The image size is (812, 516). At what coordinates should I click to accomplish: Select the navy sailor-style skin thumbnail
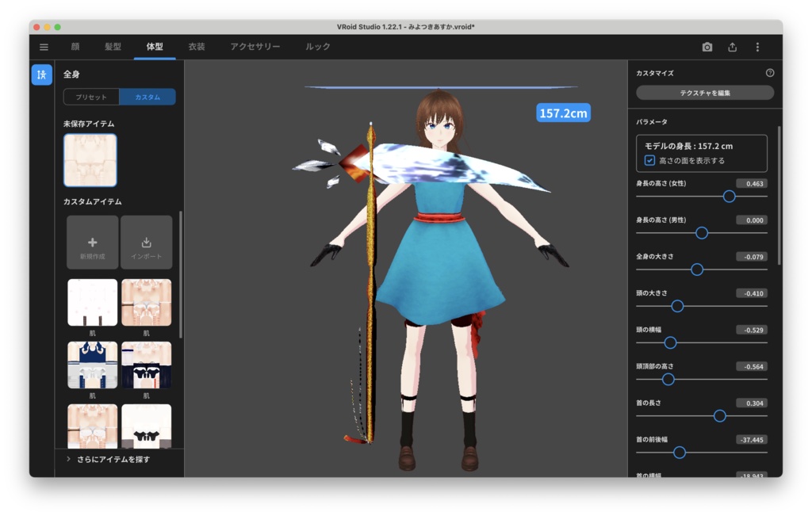93,365
